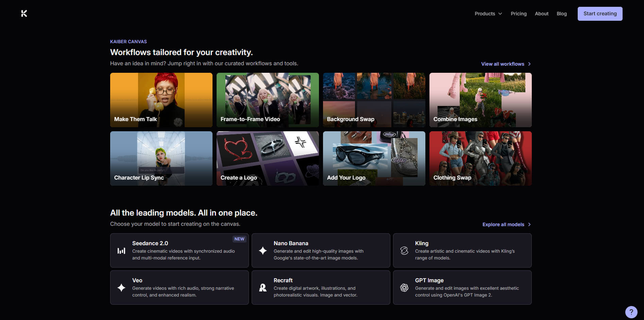Select the Background Swap workflow card
Viewport: 644px width, 320px height.
[374, 100]
